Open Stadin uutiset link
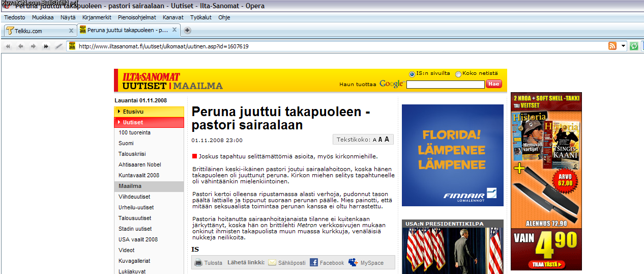The height and width of the screenshot is (274, 644). (x=135, y=229)
